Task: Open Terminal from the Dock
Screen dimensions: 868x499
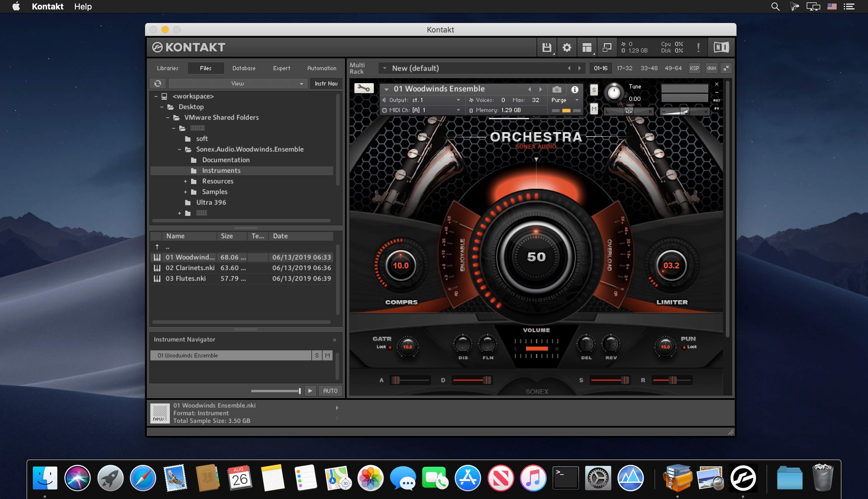Action: tap(565, 478)
